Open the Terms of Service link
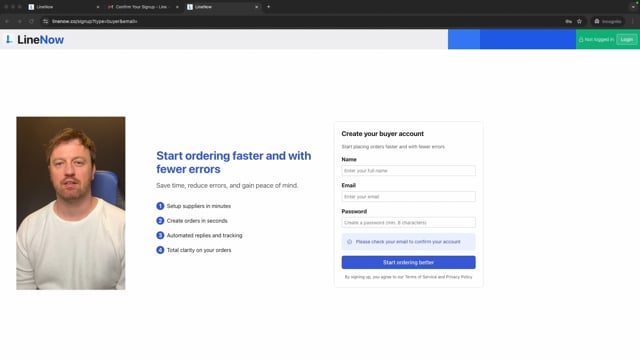Screen dimensions: 640x360 pos(420,277)
